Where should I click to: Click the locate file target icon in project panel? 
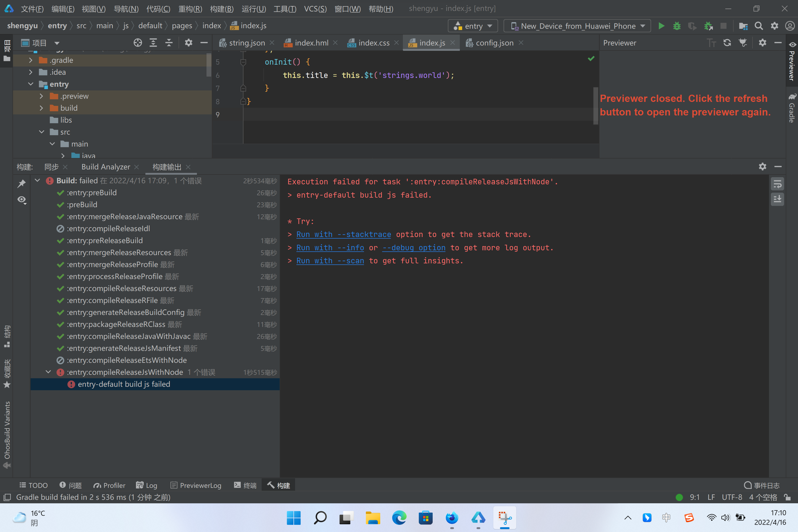point(138,43)
